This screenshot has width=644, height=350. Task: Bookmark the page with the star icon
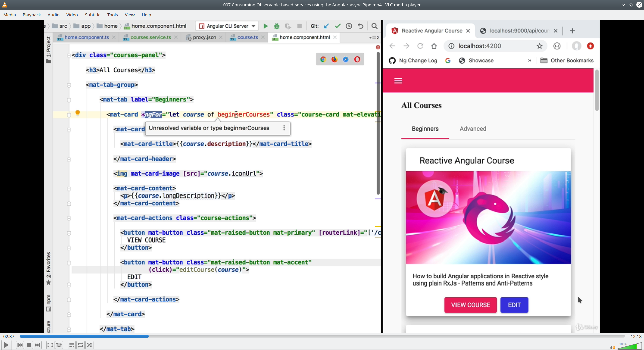click(539, 46)
